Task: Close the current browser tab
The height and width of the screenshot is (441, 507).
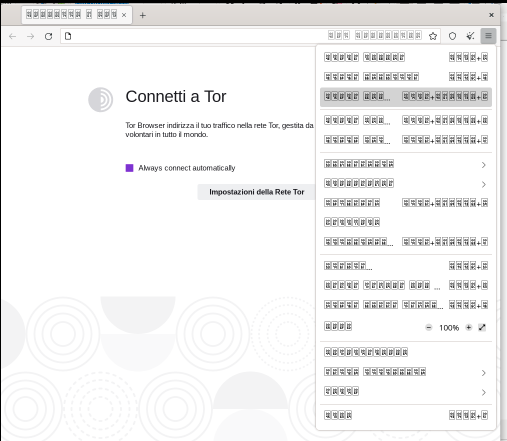Action: pos(124,15)
